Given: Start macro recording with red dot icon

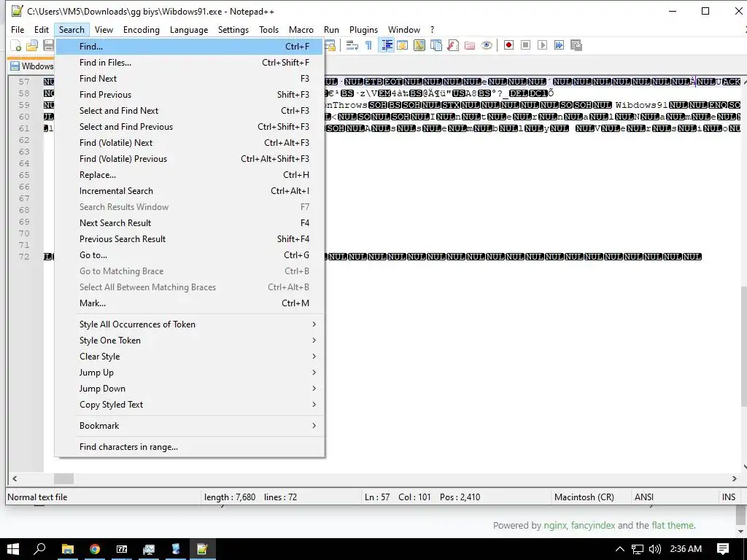Looking at the screenshot, I should click(508, 45).
